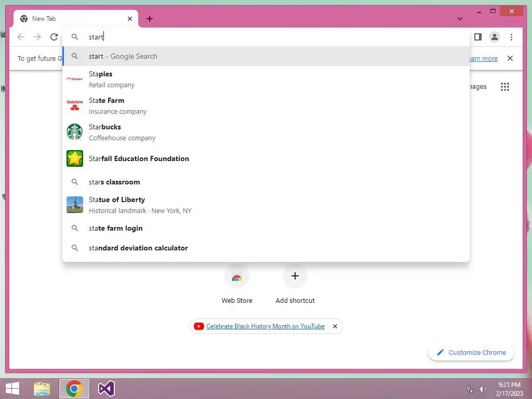
Task: Open Celebrate Black History Month on YouTube link
Action: pyautogui.click(x=265, y=326)
